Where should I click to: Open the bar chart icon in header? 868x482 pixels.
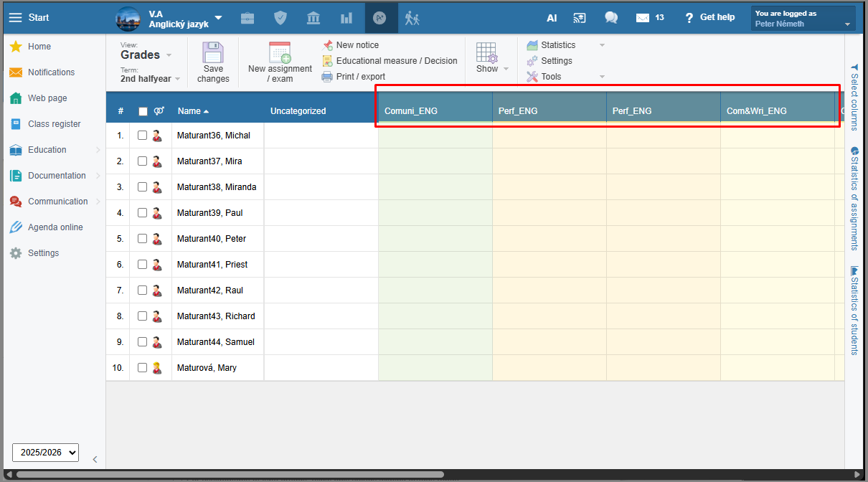tap(346, 18)
